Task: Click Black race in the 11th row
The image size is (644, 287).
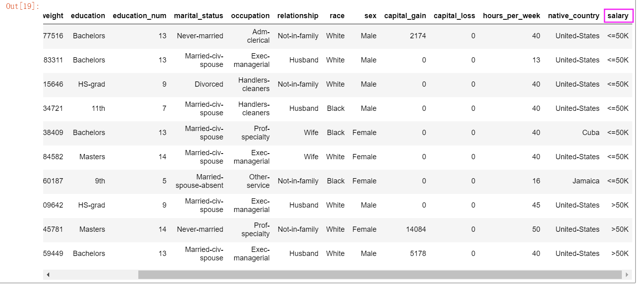Action: (x=336, y=108)
